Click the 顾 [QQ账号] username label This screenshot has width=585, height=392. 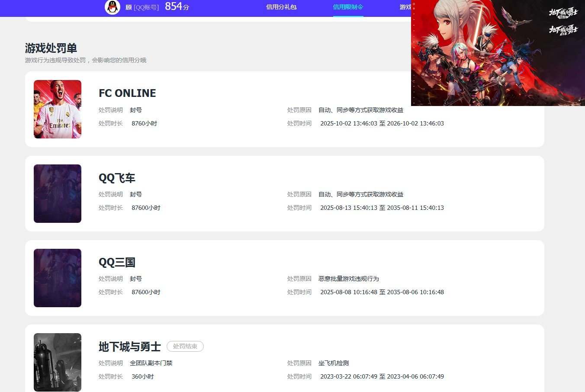coord(142,7)
